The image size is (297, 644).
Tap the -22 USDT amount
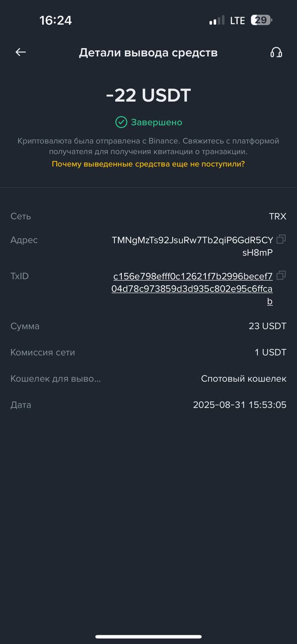[x=148, y=95]
